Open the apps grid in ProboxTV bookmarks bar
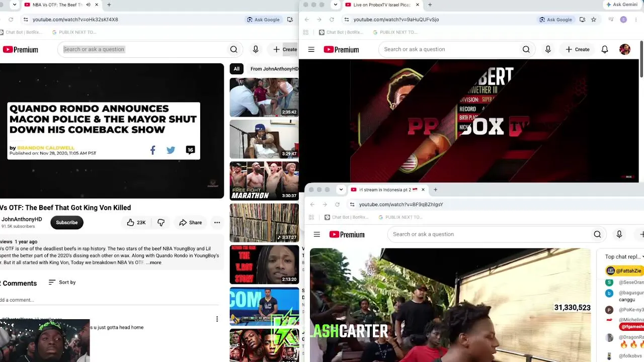Image resolution: width=644 pixels, height=362 pixels. tap(305, 32)
